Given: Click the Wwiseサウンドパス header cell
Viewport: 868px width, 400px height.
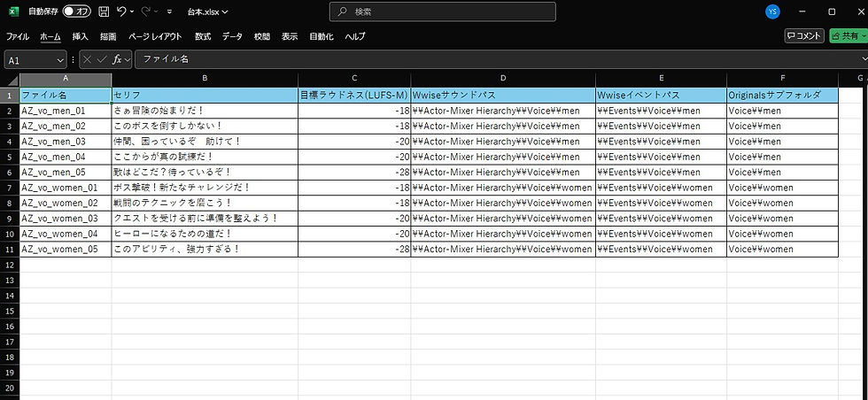Looking at the screenshot, I should coord(503,96).
